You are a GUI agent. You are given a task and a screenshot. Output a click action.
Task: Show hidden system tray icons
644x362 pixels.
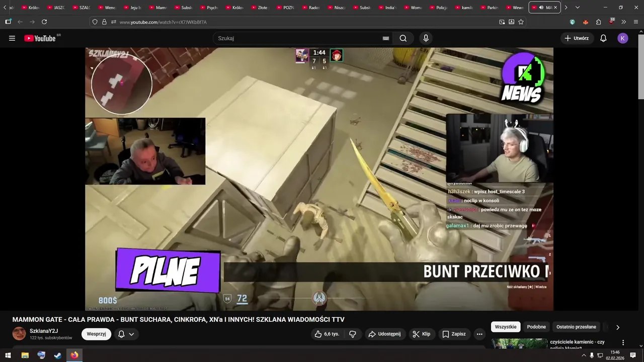point(584,355)
